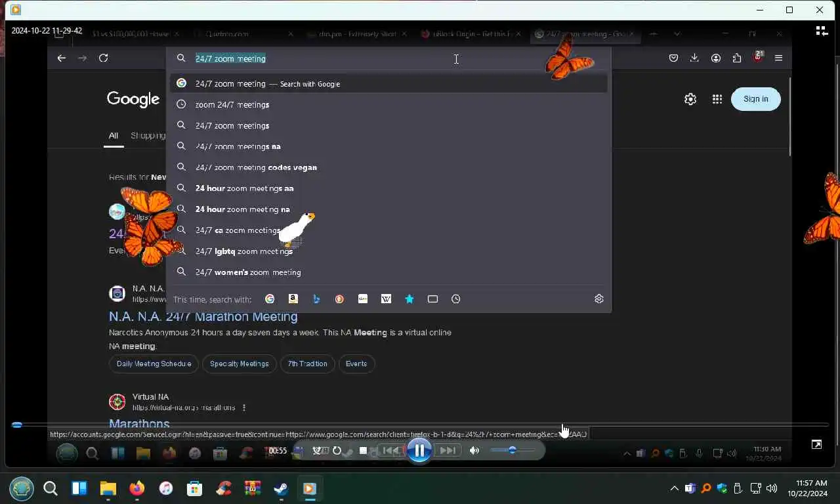Open Firefox extensions puzzle icon

pos(737,58)
